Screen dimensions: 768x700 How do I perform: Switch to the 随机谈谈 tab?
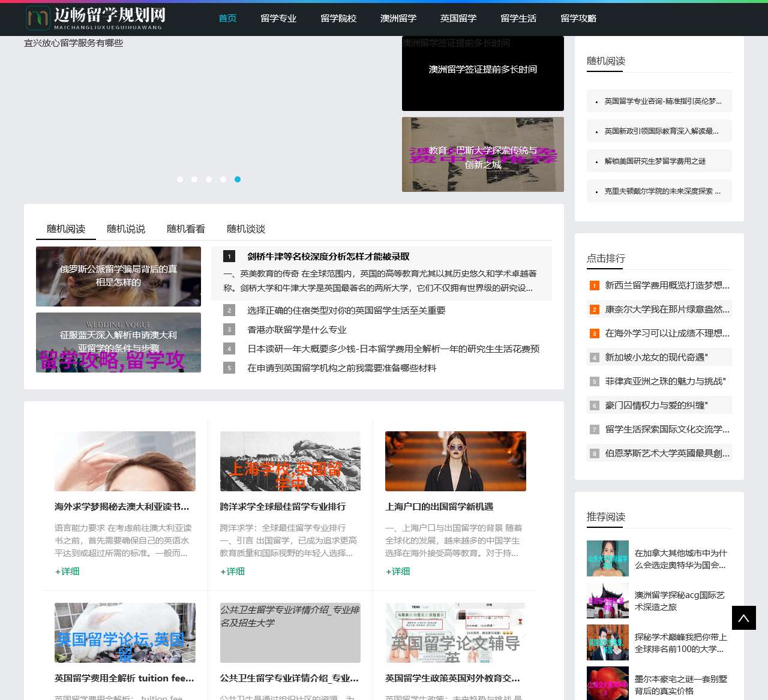(x=246, y=229)
